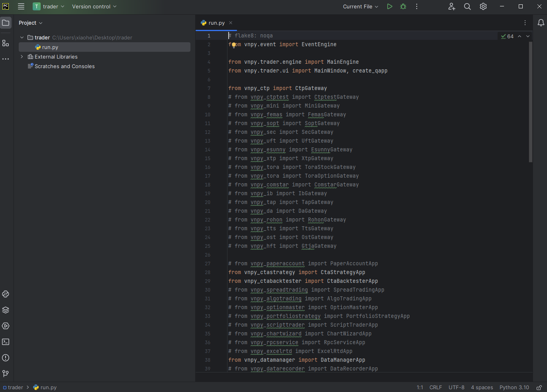Open Notifications bell

[x=541, y=23]
